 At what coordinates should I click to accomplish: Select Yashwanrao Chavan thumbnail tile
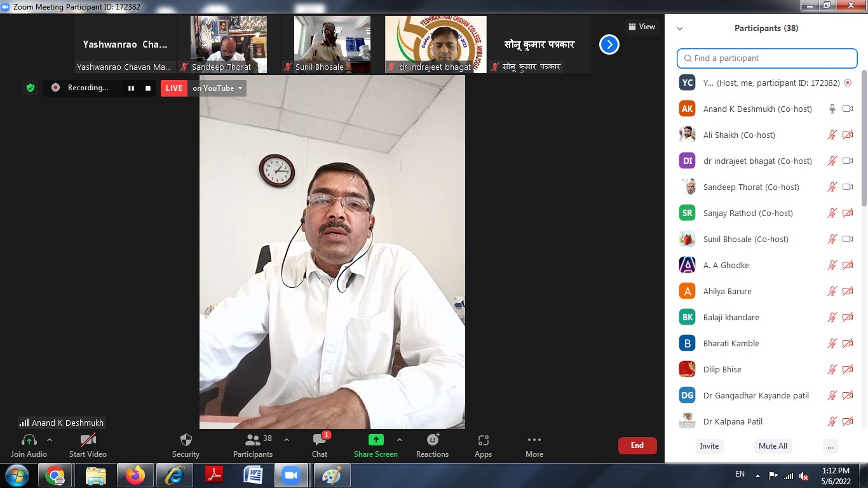click(125, 44)
